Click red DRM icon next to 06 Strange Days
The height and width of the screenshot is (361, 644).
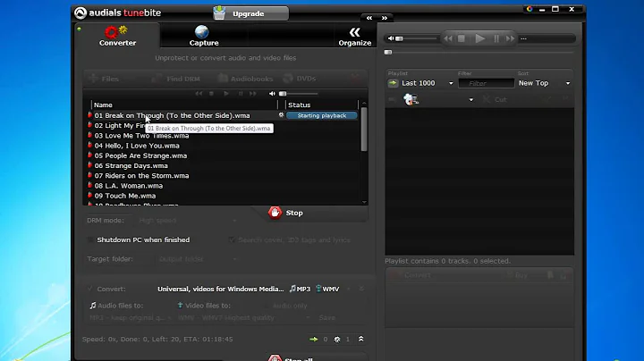pyautogui.click(x=89, y=165)
